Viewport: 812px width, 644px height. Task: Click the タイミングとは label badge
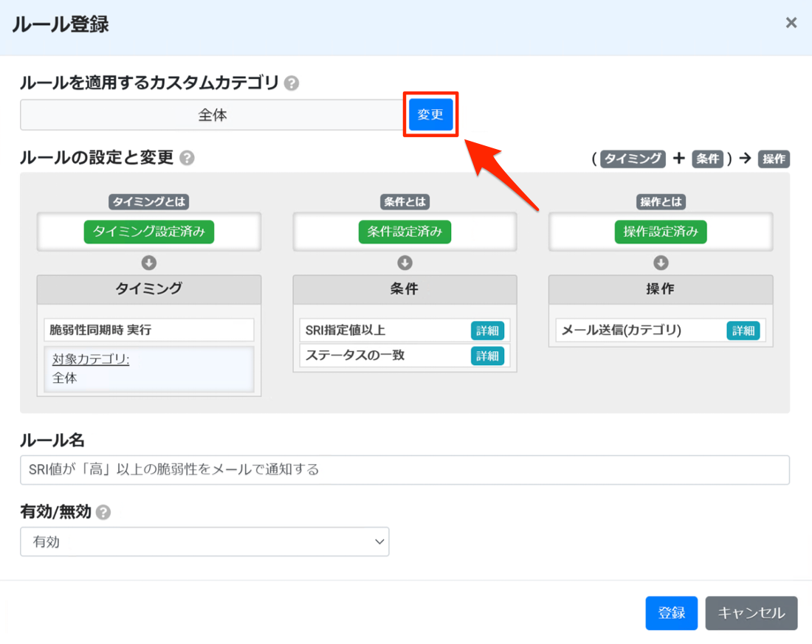pos(148,202)
